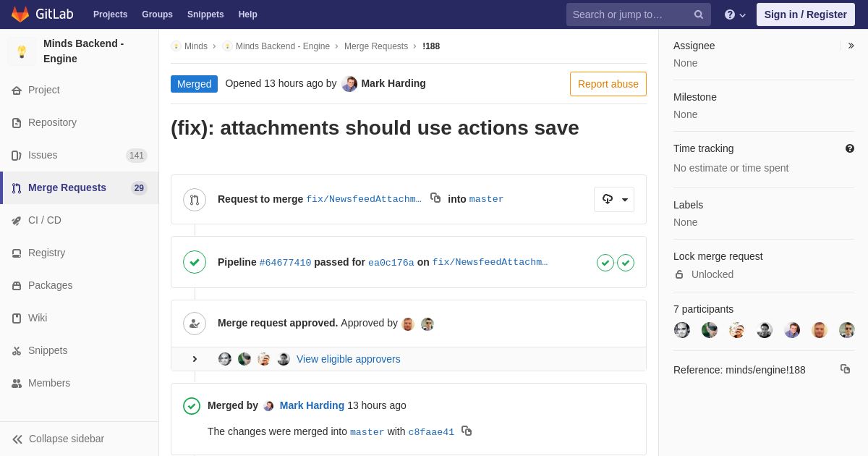The image size is (868, 456).
Task: Collapse sidebar at bottom left
Action: pyautogui.click(x=58, y=439)
